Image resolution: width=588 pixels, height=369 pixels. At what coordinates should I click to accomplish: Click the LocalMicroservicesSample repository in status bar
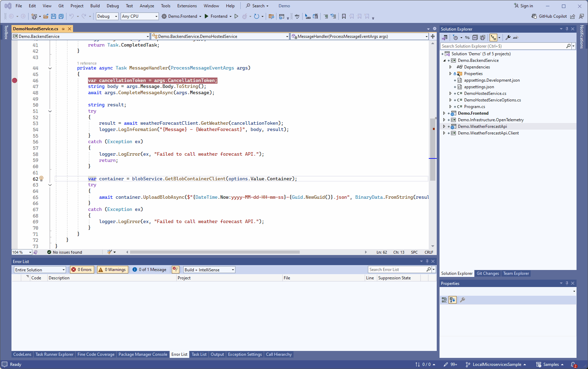point(496,364)
